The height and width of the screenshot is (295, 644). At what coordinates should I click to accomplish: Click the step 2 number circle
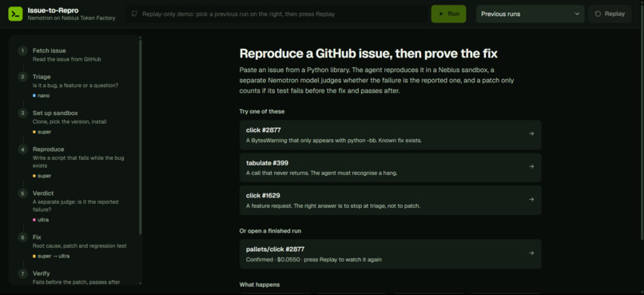click(x=22, y=77)
